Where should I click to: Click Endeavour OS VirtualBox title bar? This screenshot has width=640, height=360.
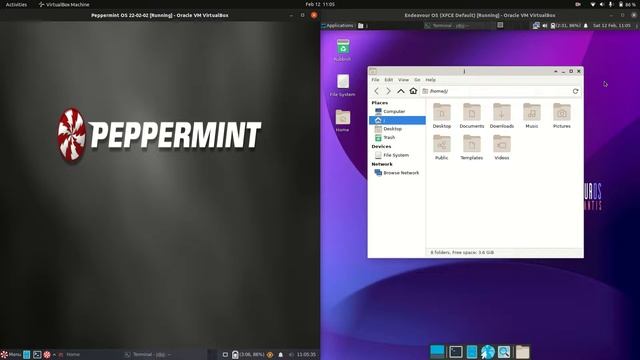tap(480, 15)
